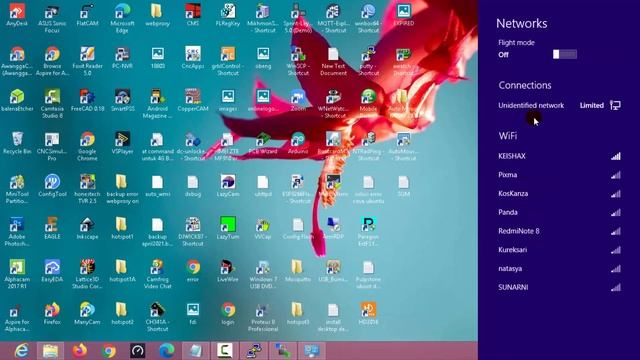
Task: Launch Camtasia Studio 8 icon
Action: pyautogui.click(x=52, y=104)
